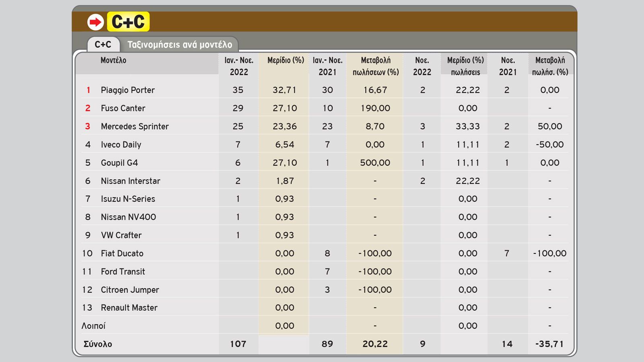Click the Μεταβολή πωλήσ. (%) header
Viewport: 644px width, 362px height.
(550, 66)
